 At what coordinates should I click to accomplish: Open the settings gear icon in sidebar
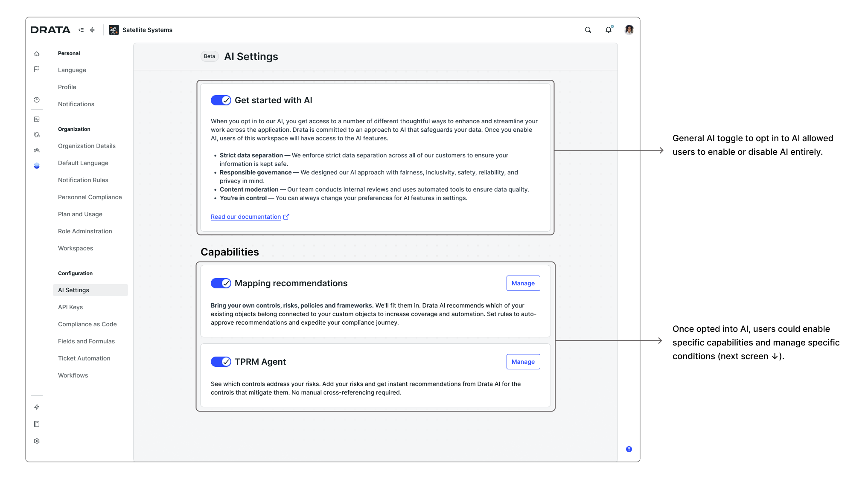click(37, 441)
